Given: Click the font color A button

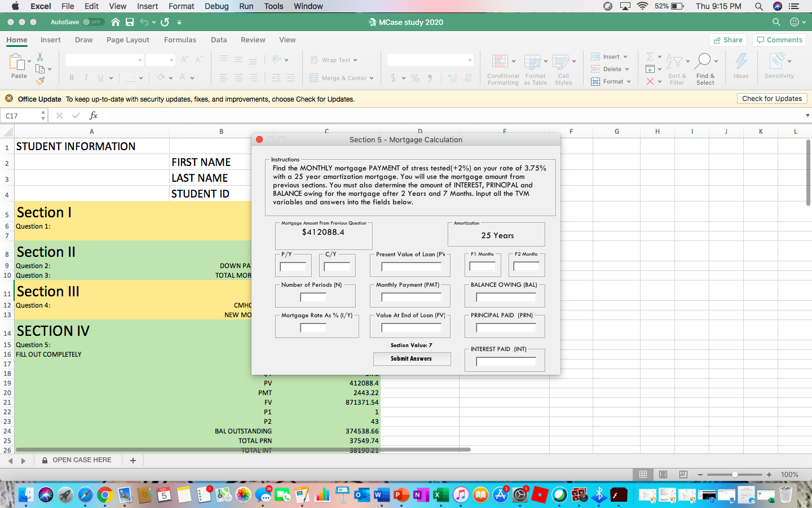Looking at the screenshot, I should click(182, 77).
